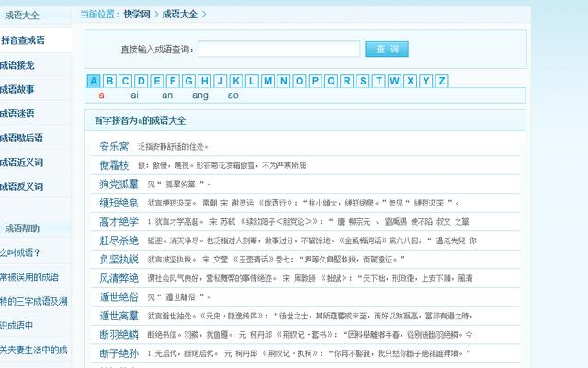The height and width of the screenshot is (368, 588).
Task: Open the idiom 高才绝学
Action: coord(119,221)
